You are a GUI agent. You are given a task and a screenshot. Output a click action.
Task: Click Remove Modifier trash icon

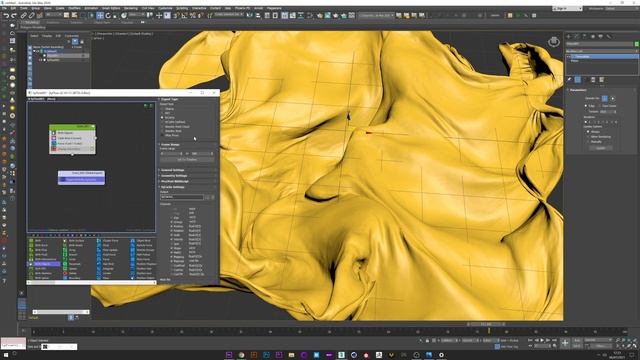coord(593,80)
